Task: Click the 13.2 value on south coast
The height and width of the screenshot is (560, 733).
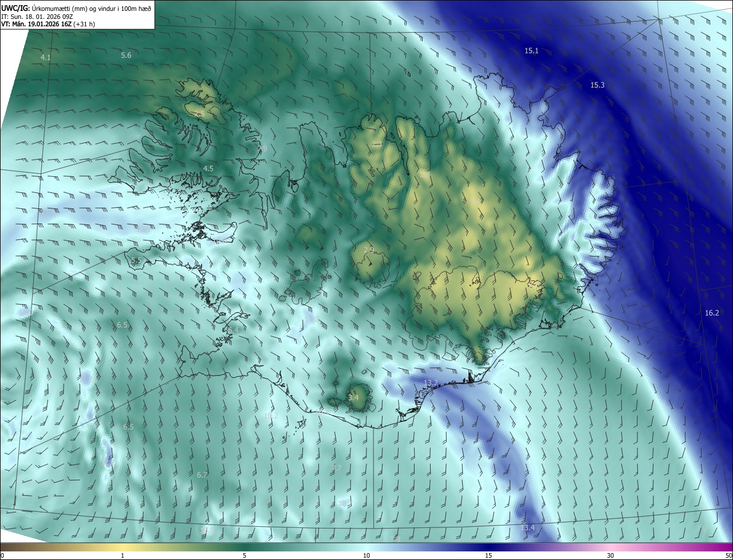Action: (x=431, y=382)
